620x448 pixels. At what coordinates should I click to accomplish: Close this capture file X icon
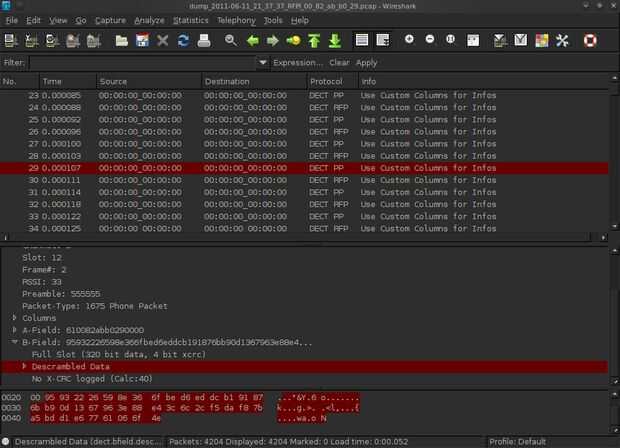[x=163, y=40]
